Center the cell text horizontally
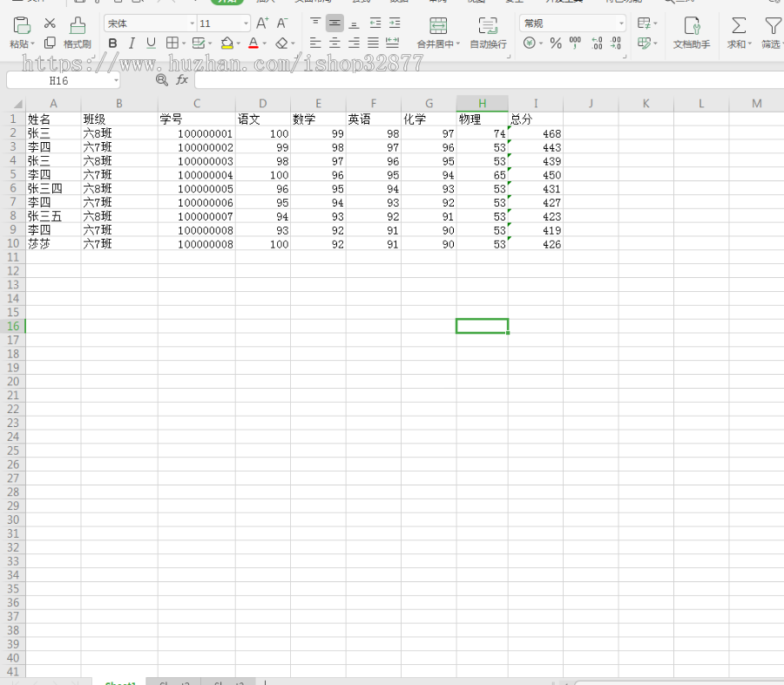Viewport: 784px width, 685px height. click(x=335, y=43)
